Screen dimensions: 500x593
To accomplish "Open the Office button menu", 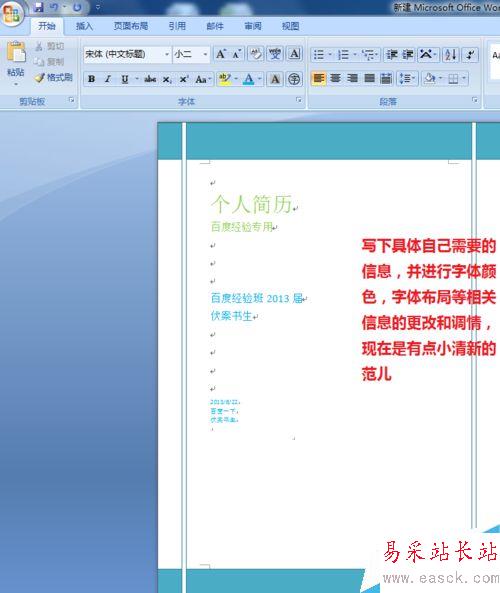I will [x=12, y=14].
